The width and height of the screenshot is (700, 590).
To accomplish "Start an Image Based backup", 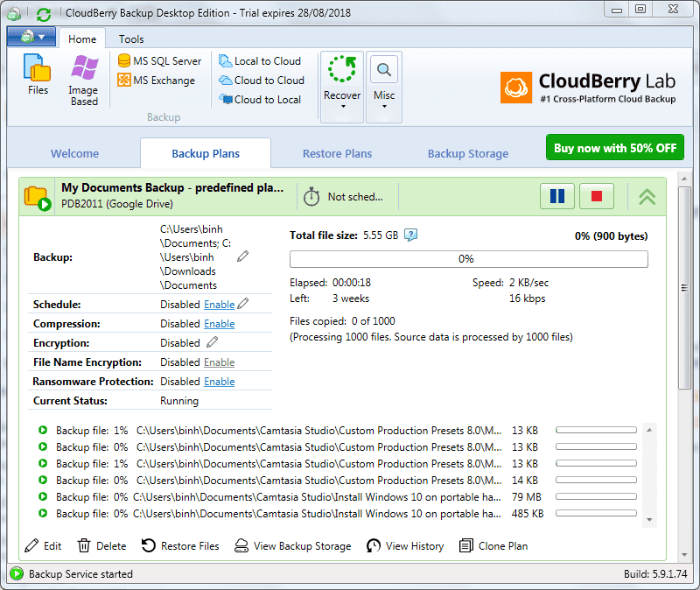I will (84, 81).
